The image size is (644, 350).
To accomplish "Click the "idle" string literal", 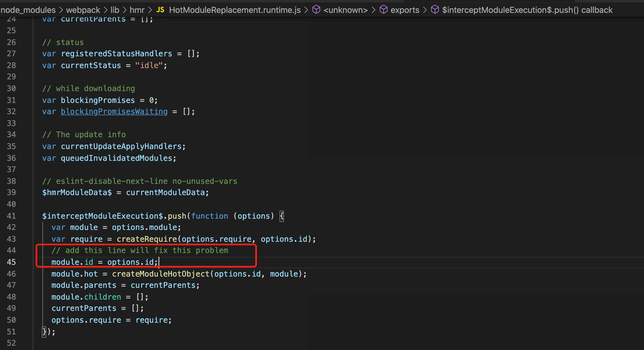I will pos(149,65).
